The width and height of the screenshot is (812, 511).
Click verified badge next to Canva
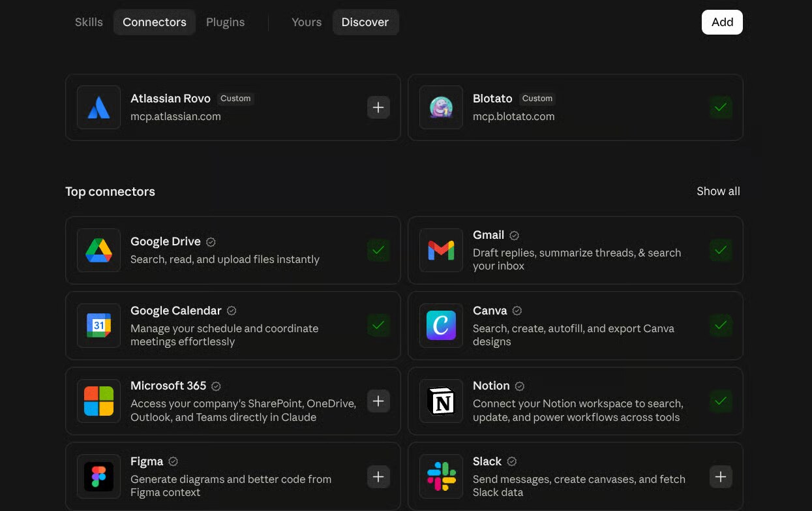tap(517, 311)
